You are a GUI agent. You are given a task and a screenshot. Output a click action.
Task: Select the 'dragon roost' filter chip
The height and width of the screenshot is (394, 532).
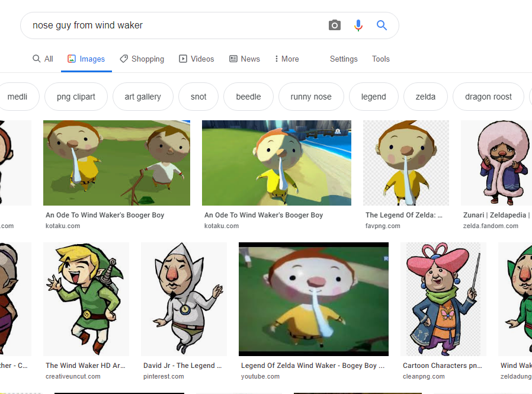point(488,97)
